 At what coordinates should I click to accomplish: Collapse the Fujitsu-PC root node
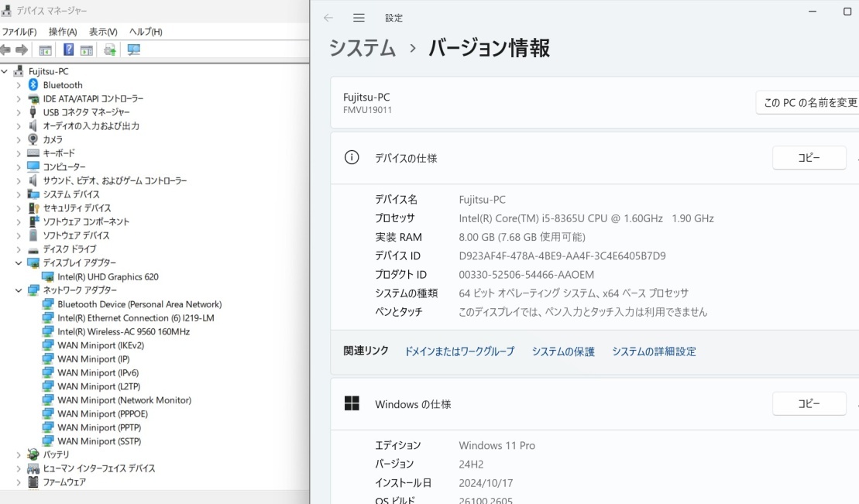(x=5, y=71)
